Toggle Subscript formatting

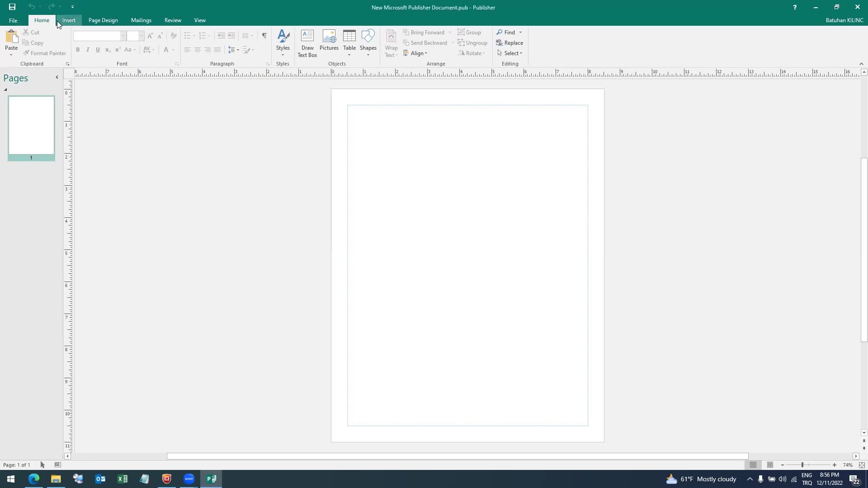click(x=108, y=50)
